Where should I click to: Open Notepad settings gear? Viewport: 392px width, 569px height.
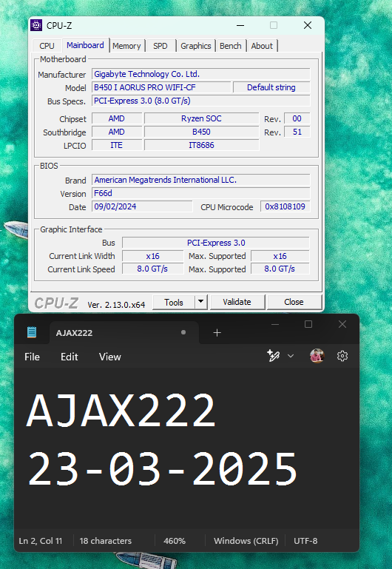(342, 356)
